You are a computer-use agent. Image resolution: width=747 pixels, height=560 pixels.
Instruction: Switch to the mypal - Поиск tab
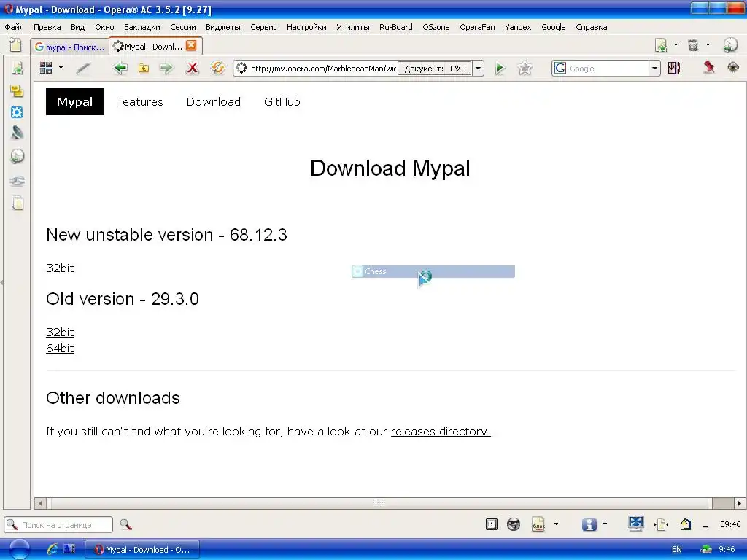pyautogui.click(x=70, y=47)
